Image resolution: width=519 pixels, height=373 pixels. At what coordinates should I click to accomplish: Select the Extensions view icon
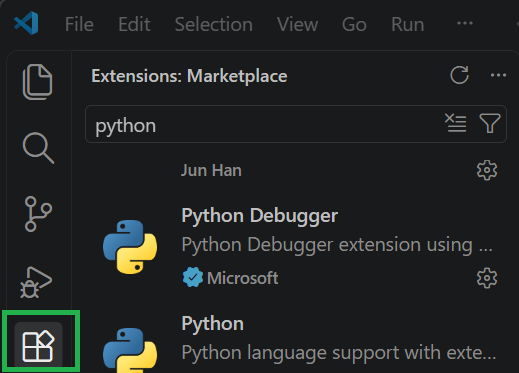(x=38, y=346)
